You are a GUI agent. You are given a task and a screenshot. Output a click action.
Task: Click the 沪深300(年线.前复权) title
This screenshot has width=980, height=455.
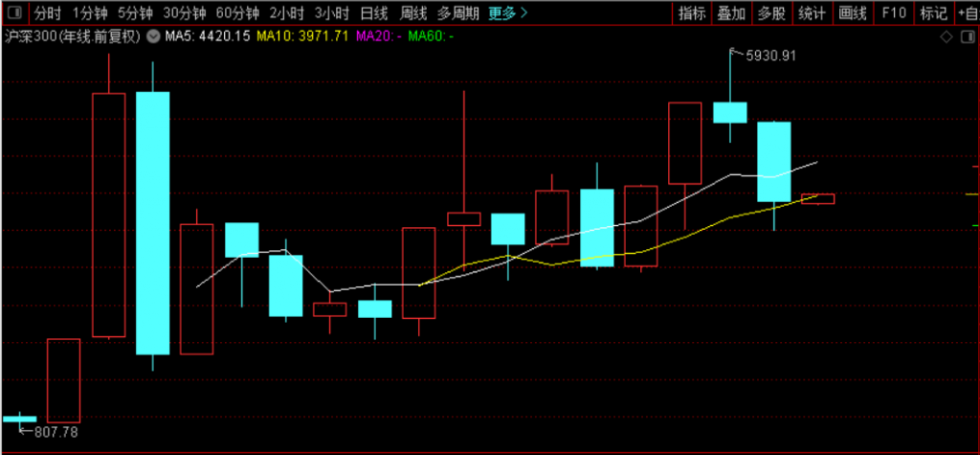[x=73, y=37]
